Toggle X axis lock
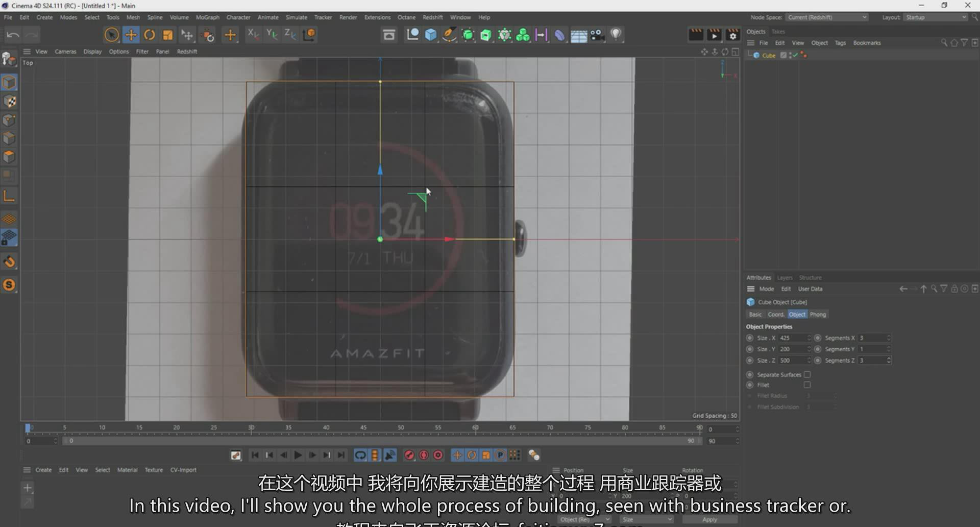The image size is (980, 527). (x=253, y=34)
